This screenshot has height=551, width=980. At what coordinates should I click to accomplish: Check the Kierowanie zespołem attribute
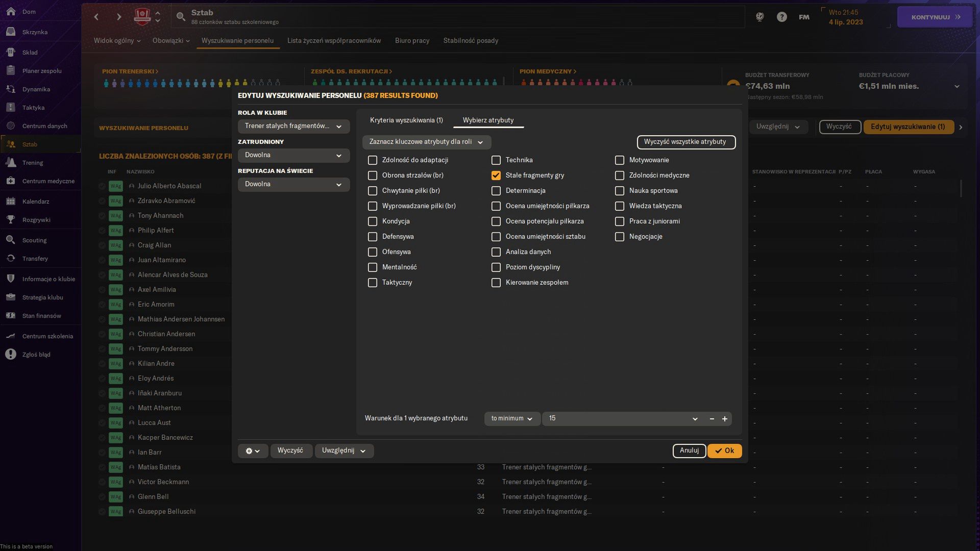tap(496, 283)
